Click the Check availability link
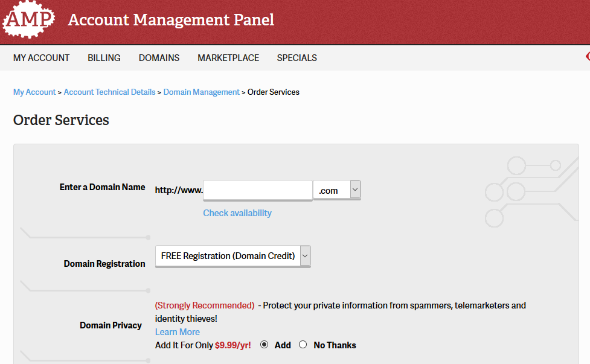The image size is (590, 364). (x=237, y=213)
